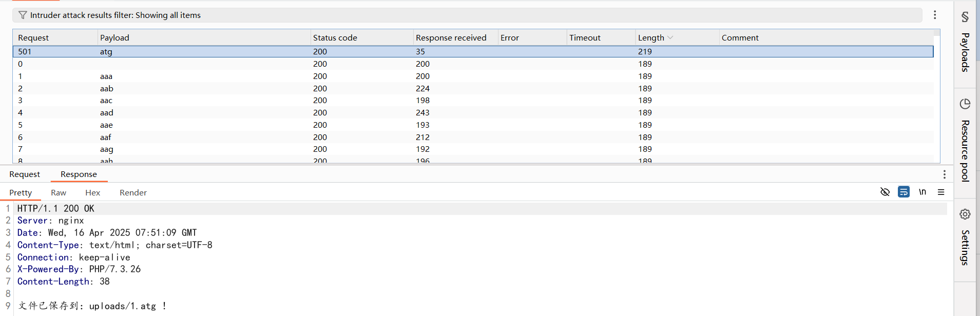Open the message panel three-dot menu
The width and height of the screenshot is (980, 316).
coord(944,174)
